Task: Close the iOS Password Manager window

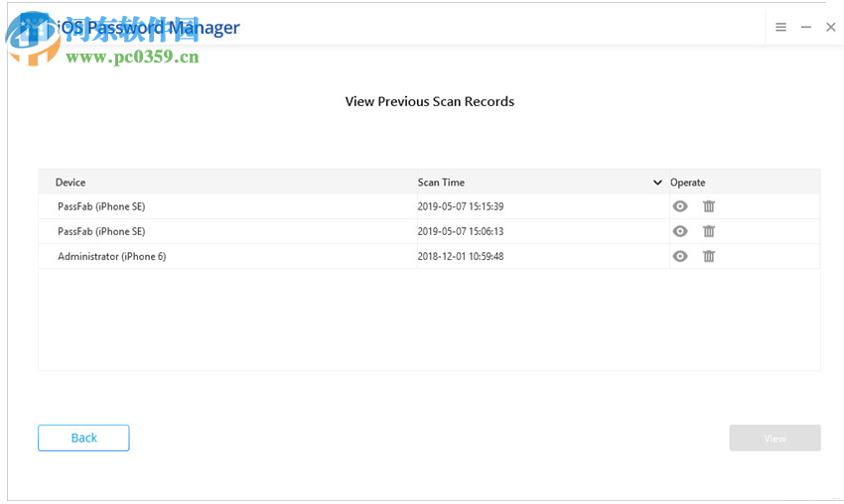Action: (830, 27)
